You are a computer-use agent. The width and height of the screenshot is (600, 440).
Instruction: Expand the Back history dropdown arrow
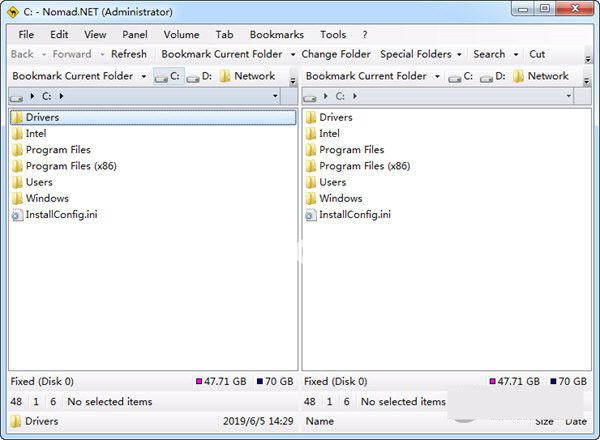[44, 54]
